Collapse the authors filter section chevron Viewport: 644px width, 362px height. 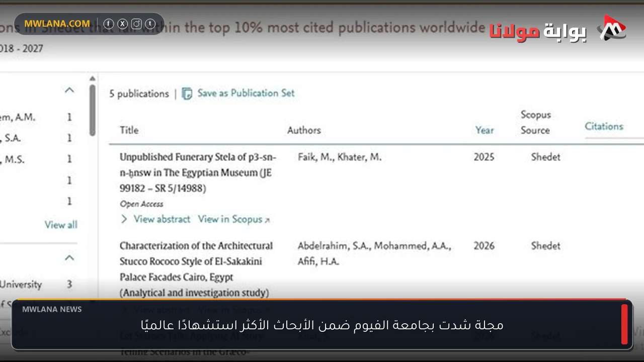[69, 90]
